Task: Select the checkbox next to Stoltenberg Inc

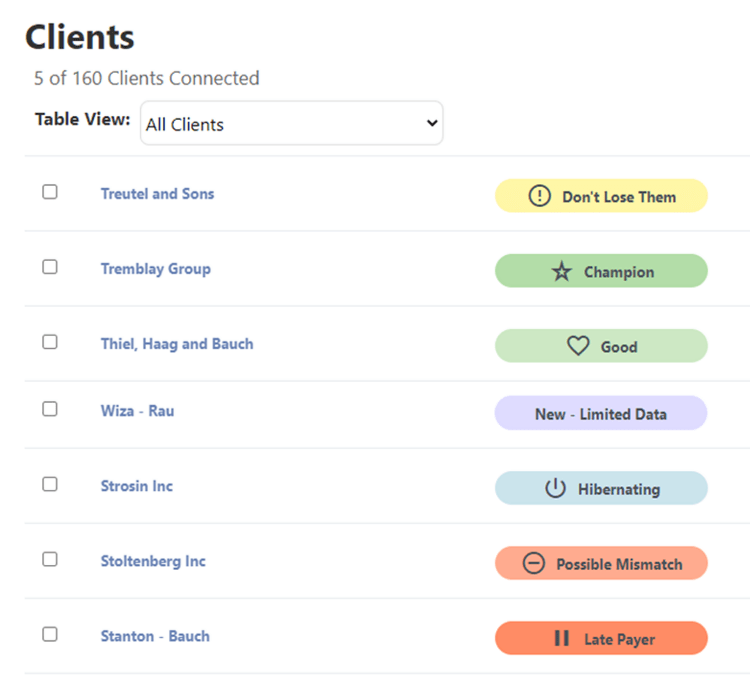Action: point(50,559)
